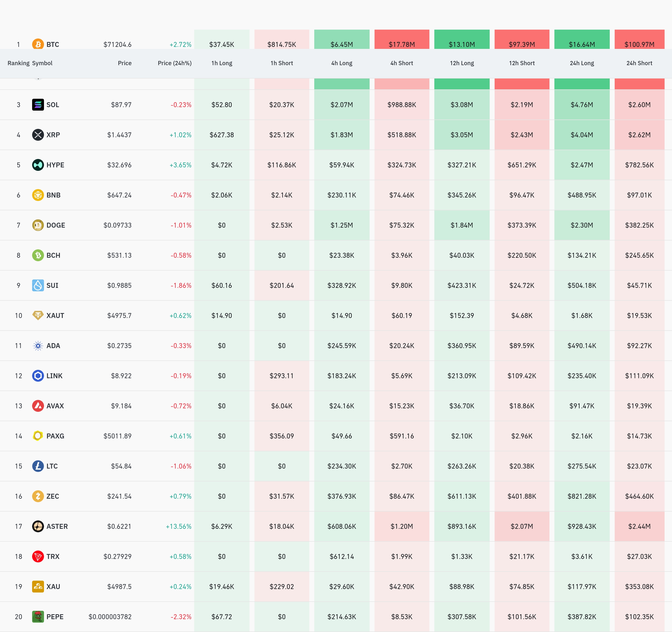The height and width of the screenshot is (632, 672).
Task: Click the ZEC Zcash coin icon
Action: 38,496
